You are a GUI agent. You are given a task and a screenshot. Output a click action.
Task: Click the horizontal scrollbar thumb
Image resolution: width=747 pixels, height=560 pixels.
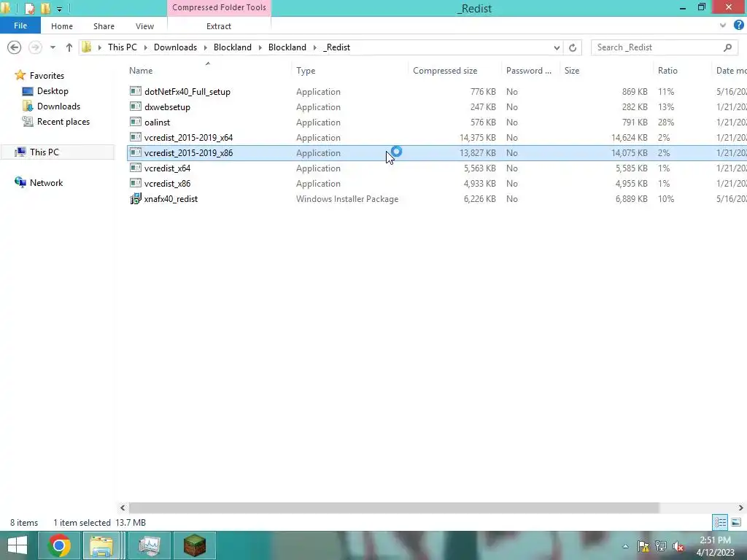click(x=394, y=507)
